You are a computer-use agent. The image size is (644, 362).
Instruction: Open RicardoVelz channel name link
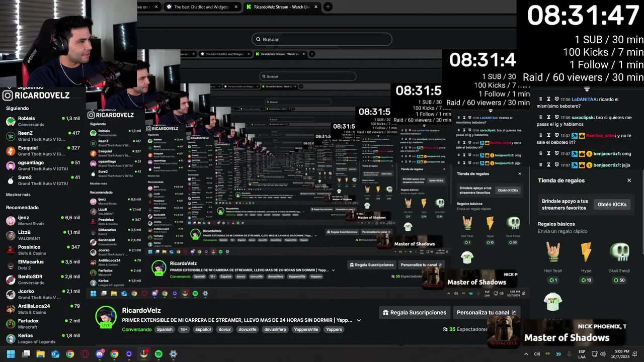point(141,311)
